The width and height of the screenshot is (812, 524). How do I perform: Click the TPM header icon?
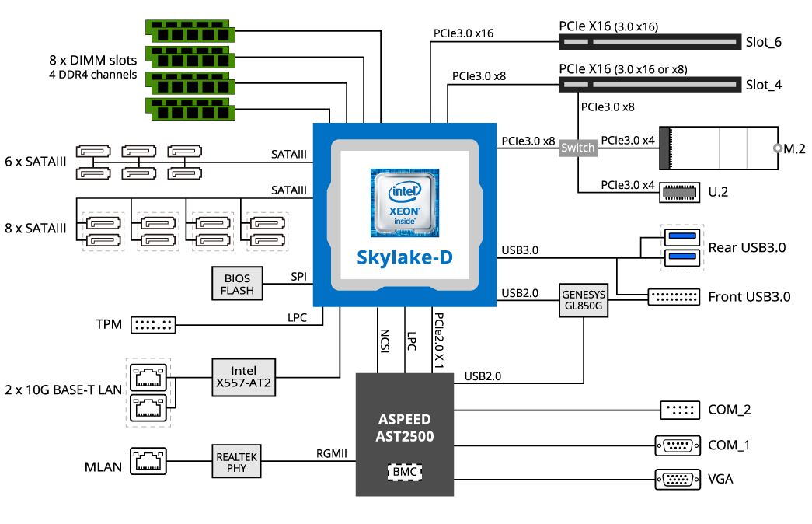point(153,325)
